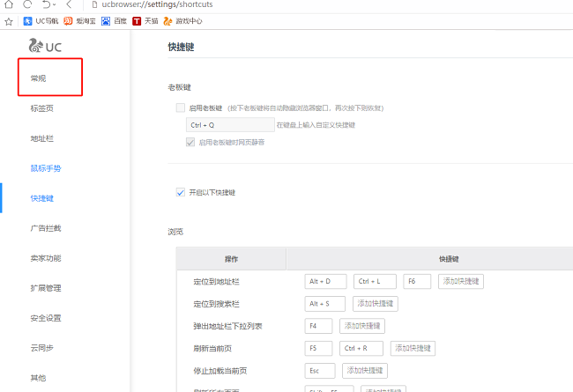Click the page icon in the address bar

(94, 4)
